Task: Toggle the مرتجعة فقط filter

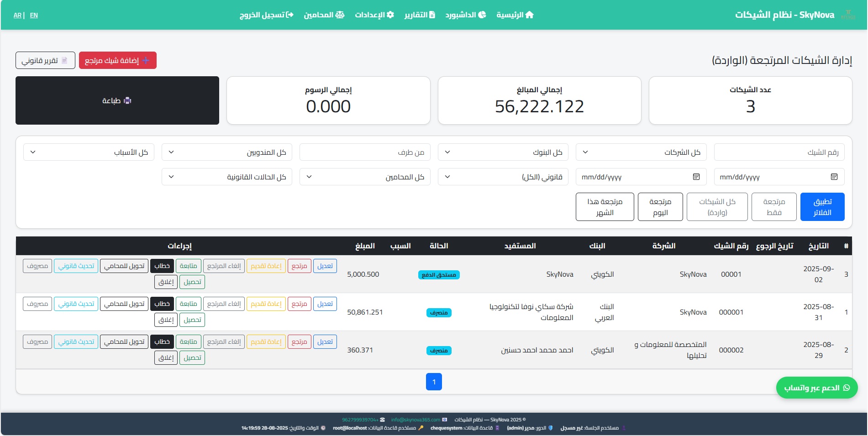Action: (x=774, y=207)
